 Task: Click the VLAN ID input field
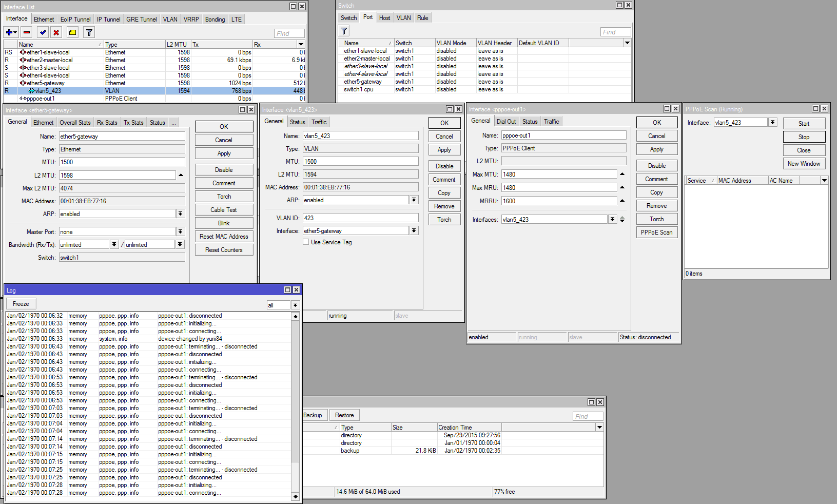(360, 218)
